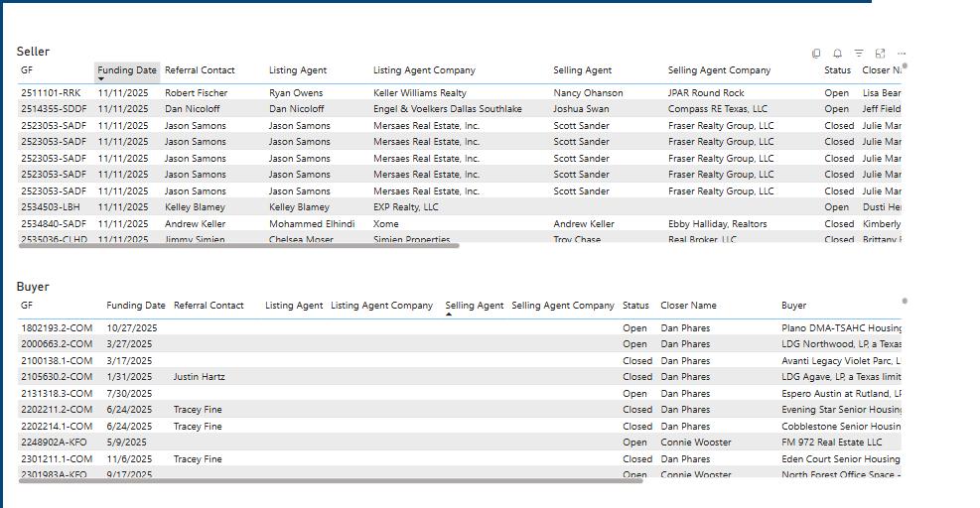Select Mohammed Elhindi listing agent cell

(x=312, y=223)
